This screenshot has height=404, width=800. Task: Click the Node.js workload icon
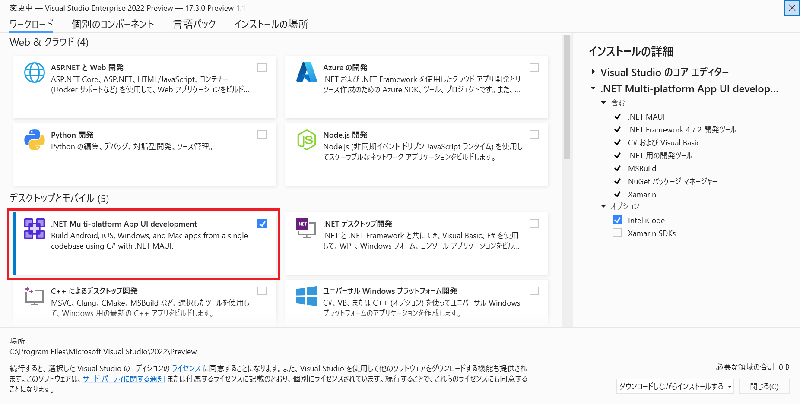pyautogui.click(x=307, y=140)
